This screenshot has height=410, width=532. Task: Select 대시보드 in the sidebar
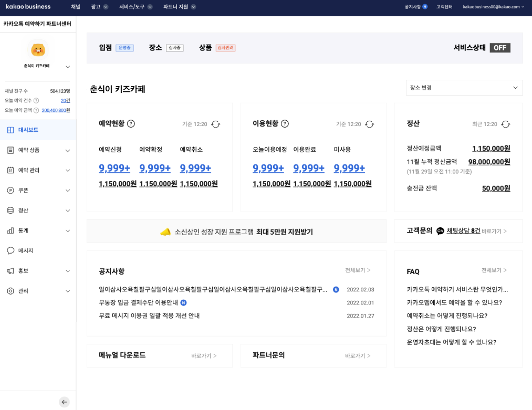28,130
